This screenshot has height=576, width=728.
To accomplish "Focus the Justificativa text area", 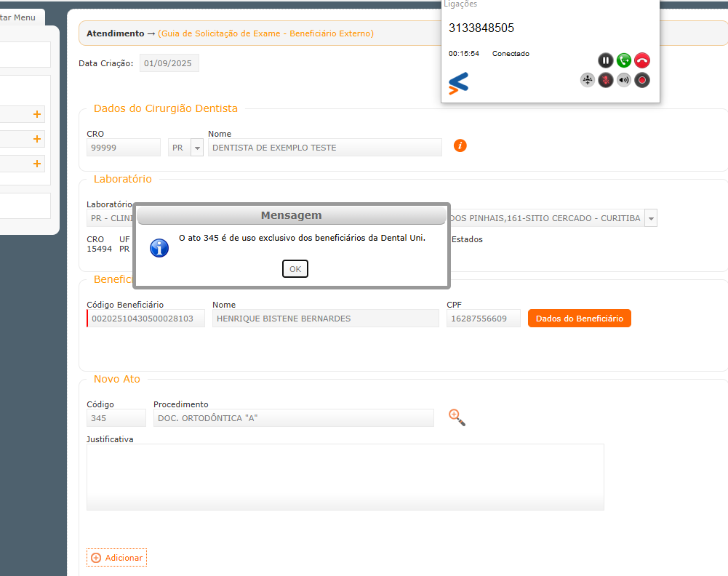I will 345,477.
